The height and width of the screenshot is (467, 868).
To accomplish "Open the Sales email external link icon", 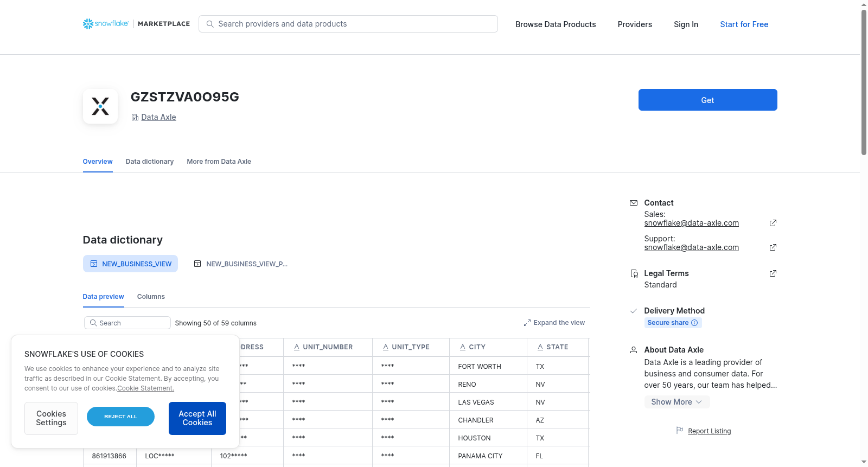I will pos(773,223).
